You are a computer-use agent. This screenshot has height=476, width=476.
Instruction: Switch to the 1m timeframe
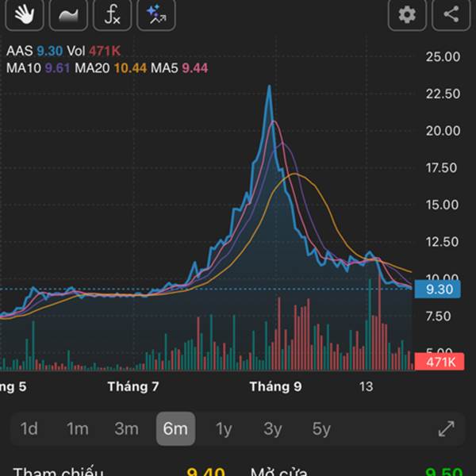[78, 428]
